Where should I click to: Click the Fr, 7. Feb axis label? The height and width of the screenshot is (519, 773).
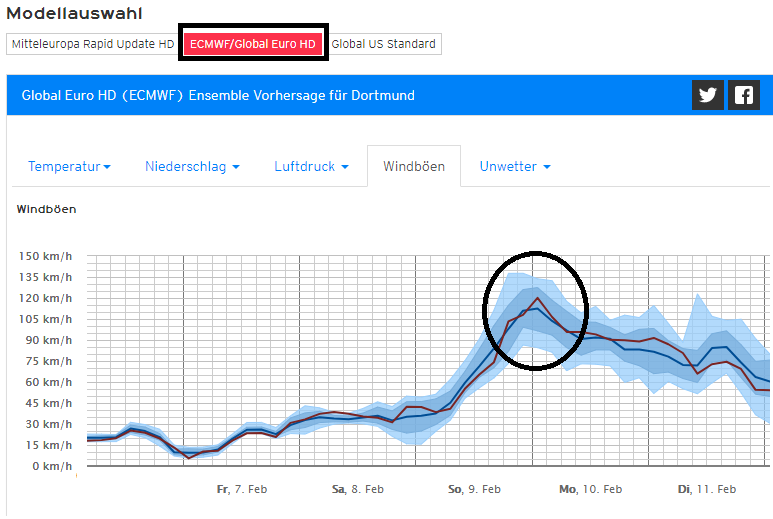242,489
